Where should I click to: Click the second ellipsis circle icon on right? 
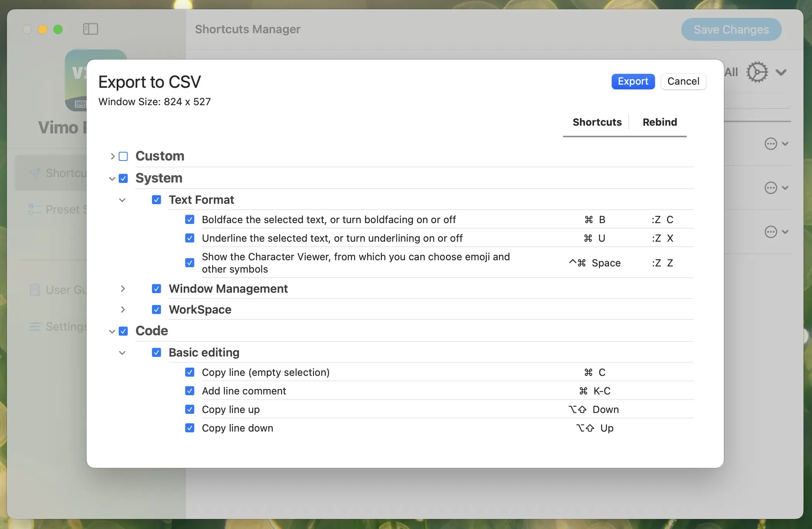771,188
